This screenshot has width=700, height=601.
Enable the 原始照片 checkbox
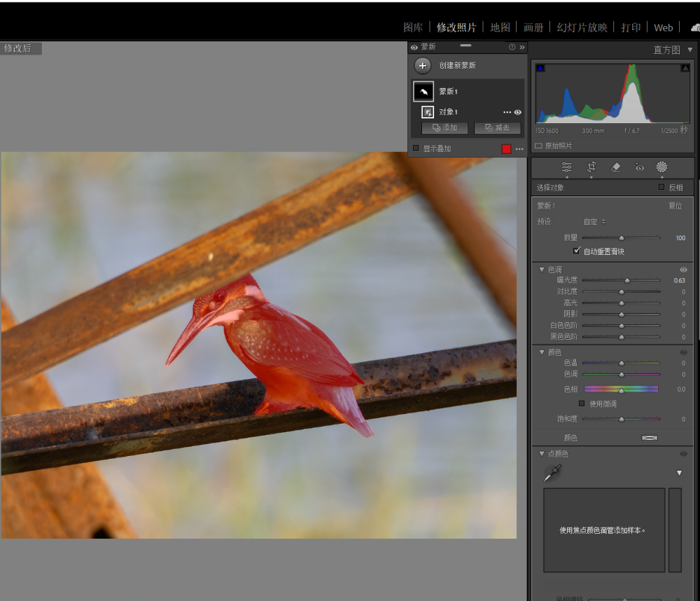[x=538, y=146]
